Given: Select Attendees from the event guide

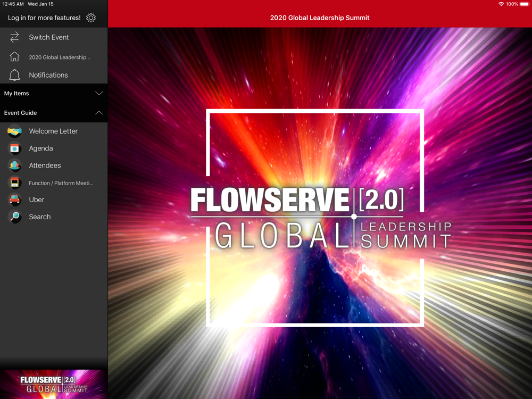Looking at the screenshot, I should 45,165.
